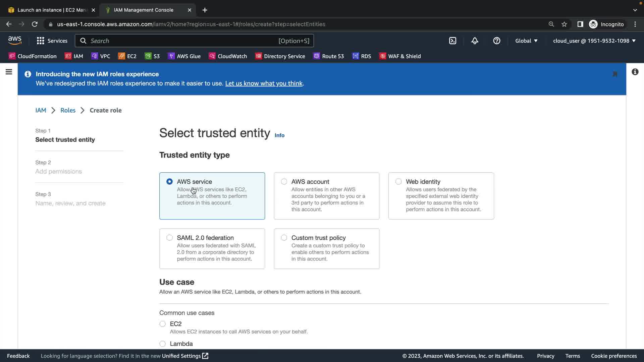Open the info panel icon at right
644x362 pixels.
point(635,72)
